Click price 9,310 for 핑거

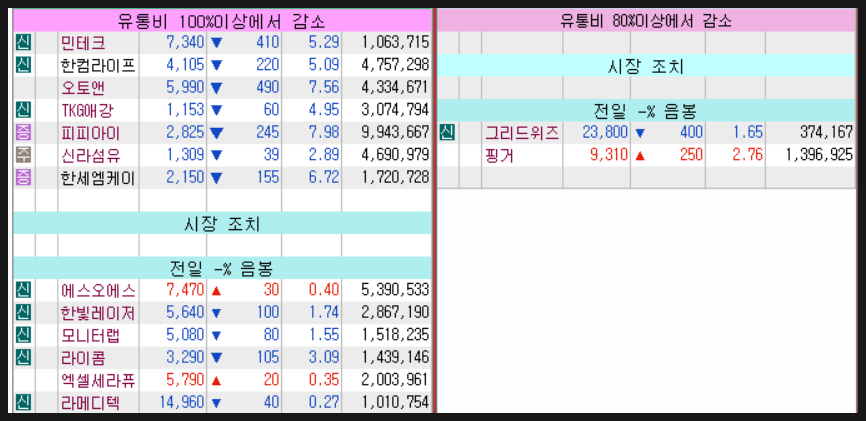tap(609, 156)
